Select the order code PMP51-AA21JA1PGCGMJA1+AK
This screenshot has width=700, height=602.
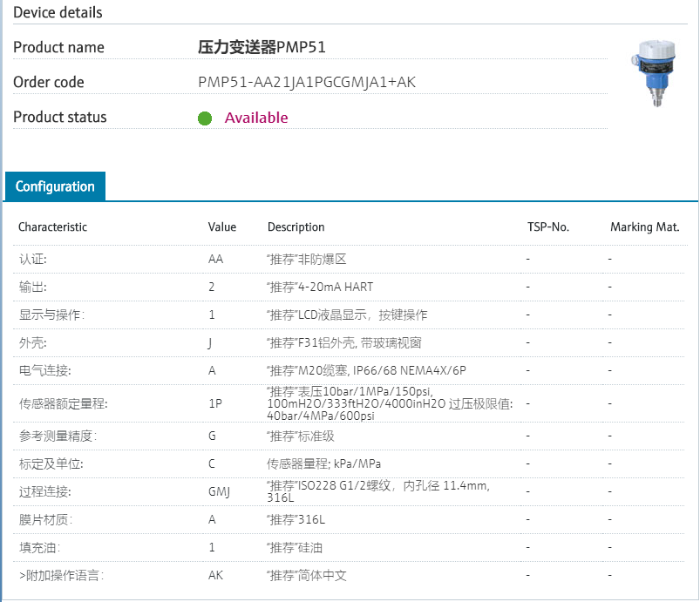coord(307,83)
